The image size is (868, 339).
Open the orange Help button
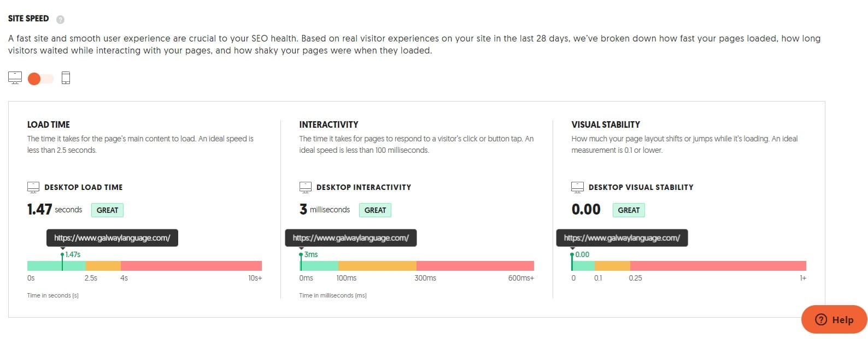coord(834,319)
